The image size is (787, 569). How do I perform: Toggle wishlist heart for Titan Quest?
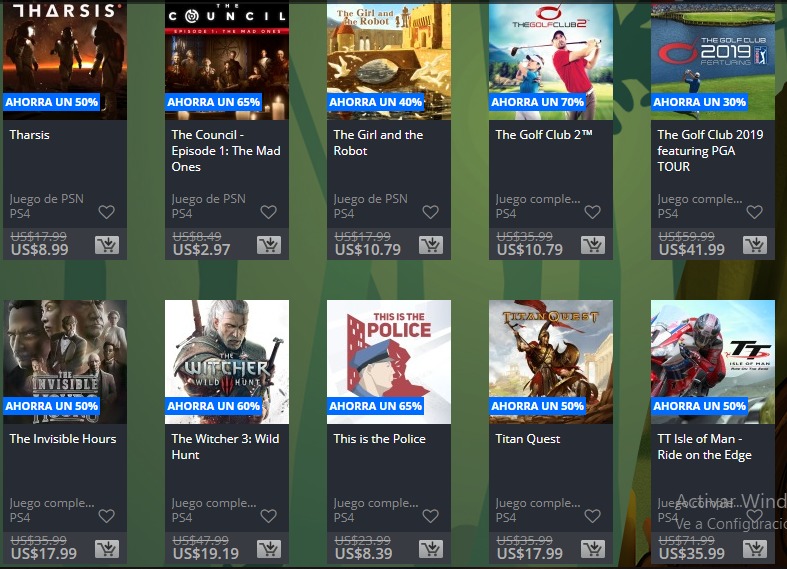tap(592, 516)
